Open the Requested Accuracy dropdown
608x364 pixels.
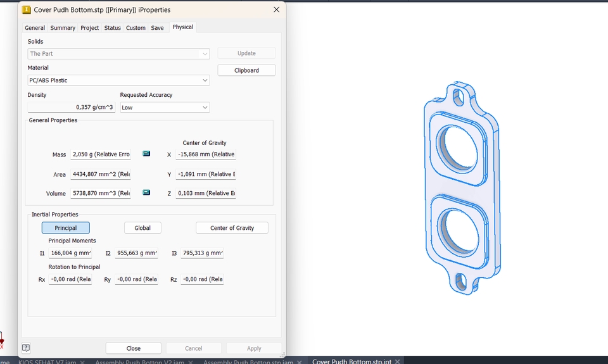[165, 108]
